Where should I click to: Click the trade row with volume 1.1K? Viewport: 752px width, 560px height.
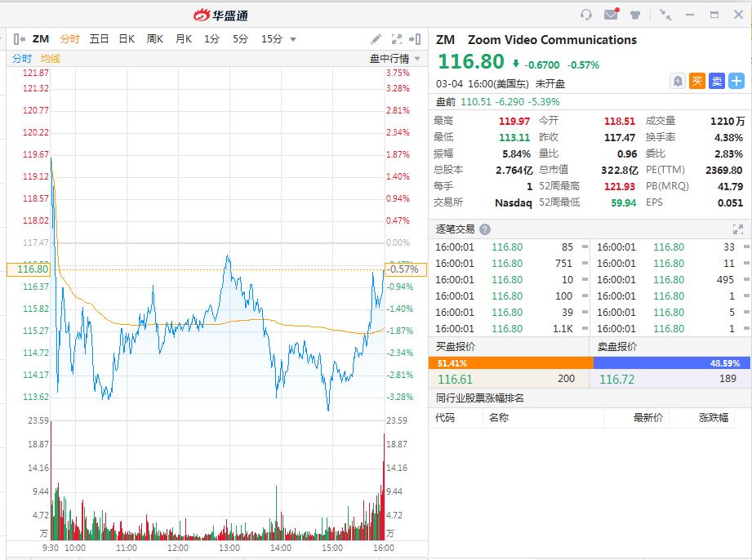[509, 328]
